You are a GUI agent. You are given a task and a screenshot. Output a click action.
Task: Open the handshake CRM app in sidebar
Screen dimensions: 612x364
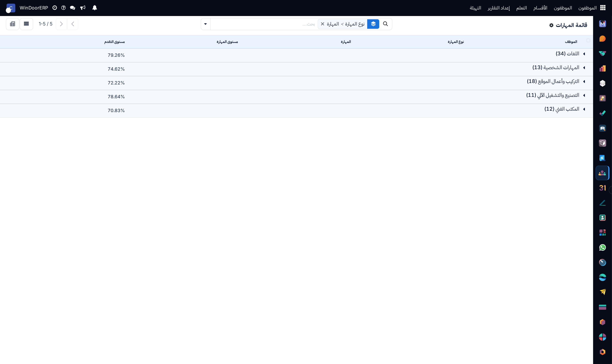(602, 54)
